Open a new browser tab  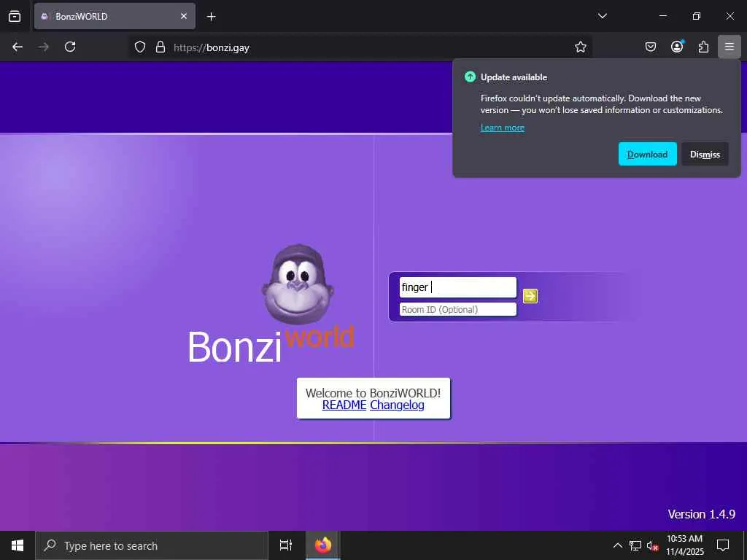(x=211, y=17)
